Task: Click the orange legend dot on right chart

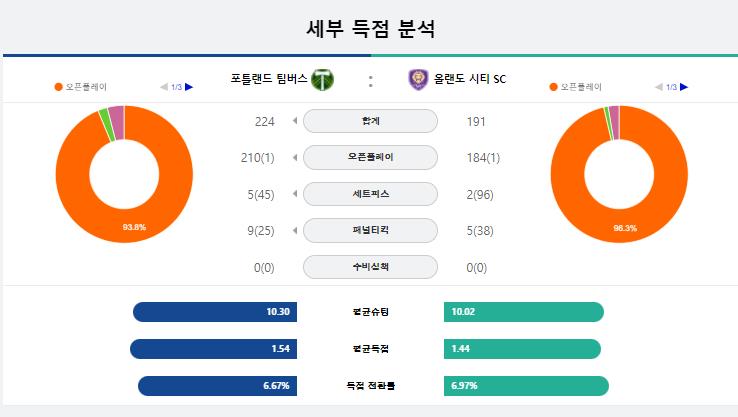Action: click(554, 87)
